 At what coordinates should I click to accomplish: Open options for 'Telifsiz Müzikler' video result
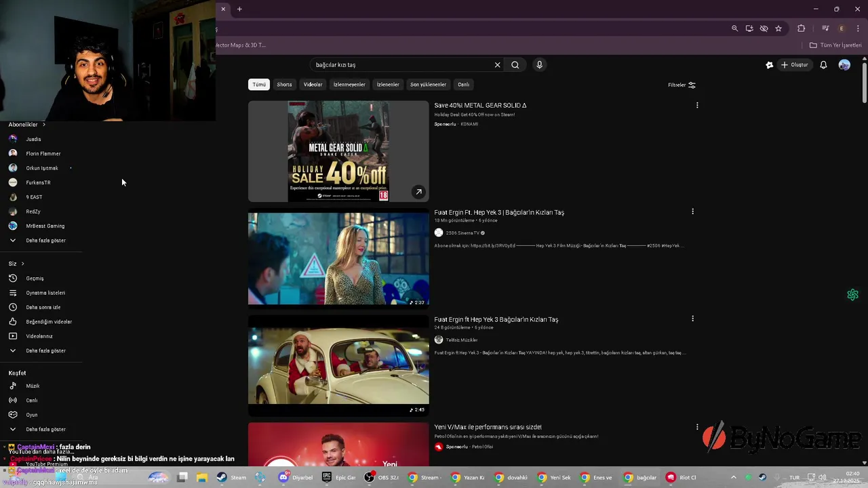click(692, 319)
